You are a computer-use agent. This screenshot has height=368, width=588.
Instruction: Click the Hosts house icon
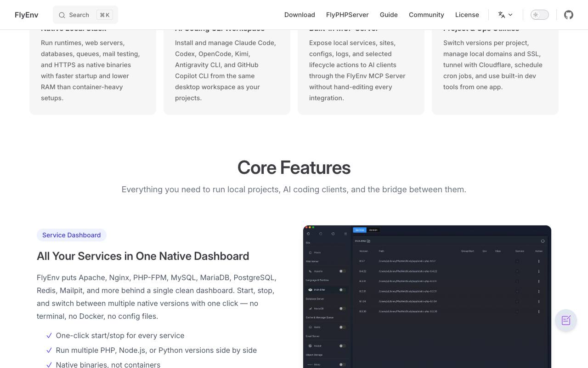311,253
